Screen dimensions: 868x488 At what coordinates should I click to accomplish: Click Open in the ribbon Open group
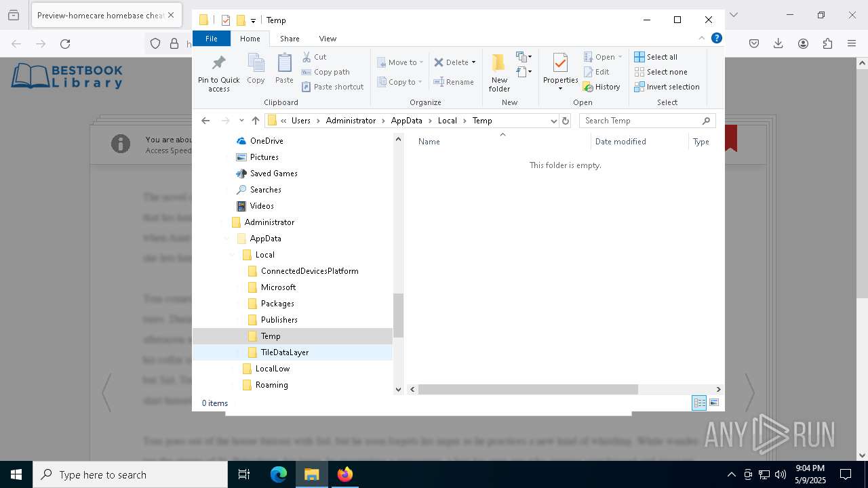[x=602, y=57]
